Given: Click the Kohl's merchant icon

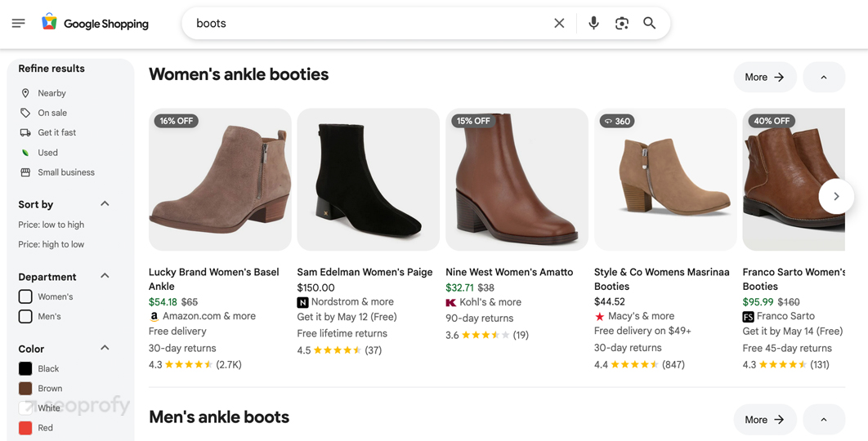Looking at the screenshot, I should [450, 303].
